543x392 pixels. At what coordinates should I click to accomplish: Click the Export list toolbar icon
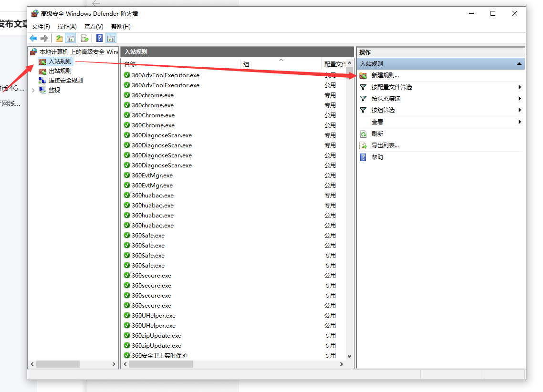[85, 39]
